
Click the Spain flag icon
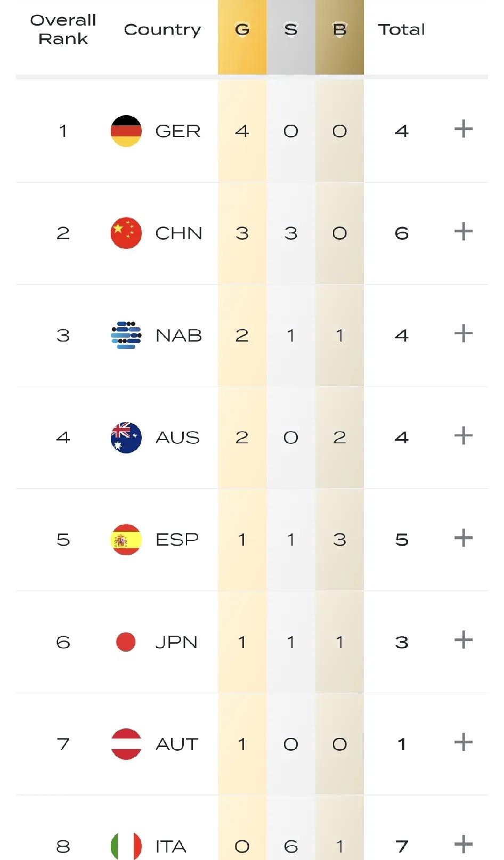(126, 539)
